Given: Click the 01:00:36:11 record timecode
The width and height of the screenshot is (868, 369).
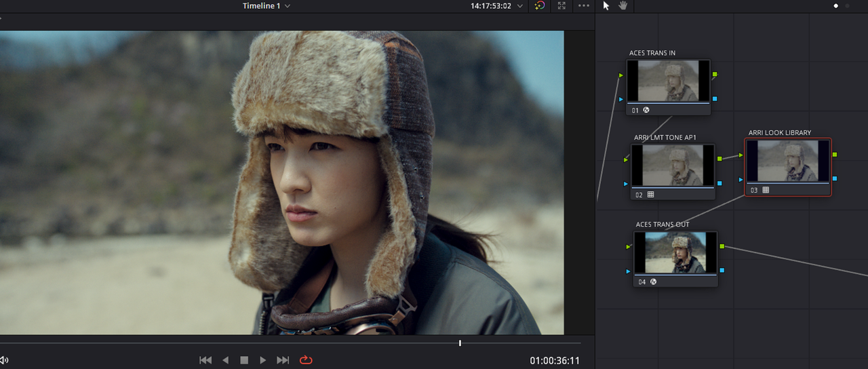Looking at the screenshot, I should coord(555,361).
